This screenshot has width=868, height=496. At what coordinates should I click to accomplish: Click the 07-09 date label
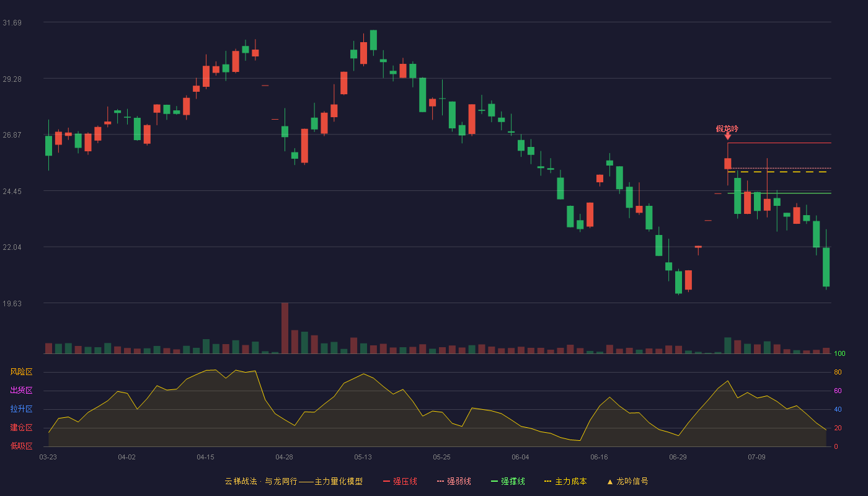[x=756, y=457]
